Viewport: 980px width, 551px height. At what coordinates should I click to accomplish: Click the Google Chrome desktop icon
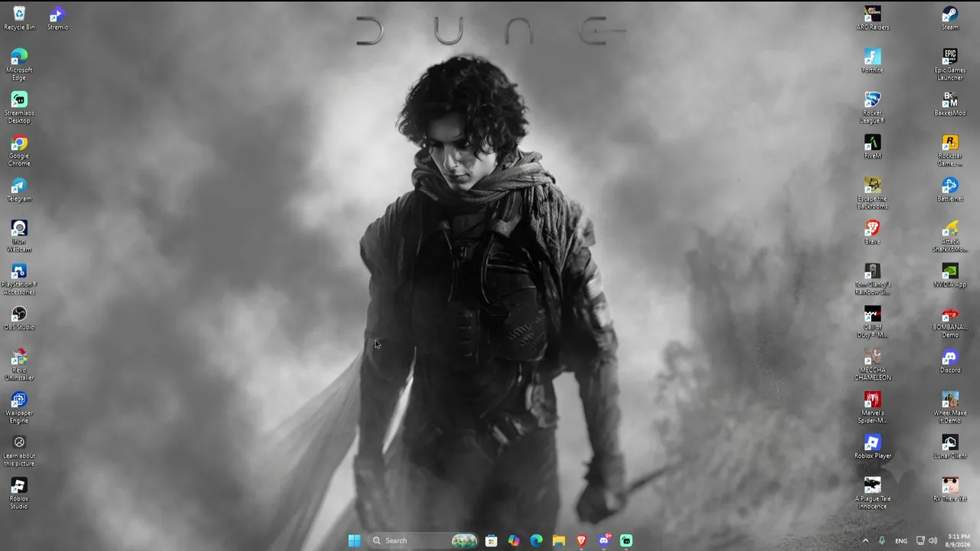click(19, 150)
